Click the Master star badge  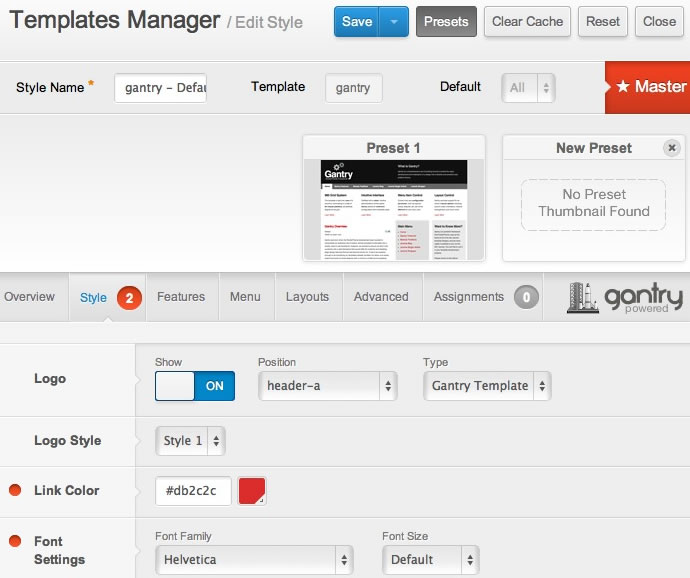(649, 87)
